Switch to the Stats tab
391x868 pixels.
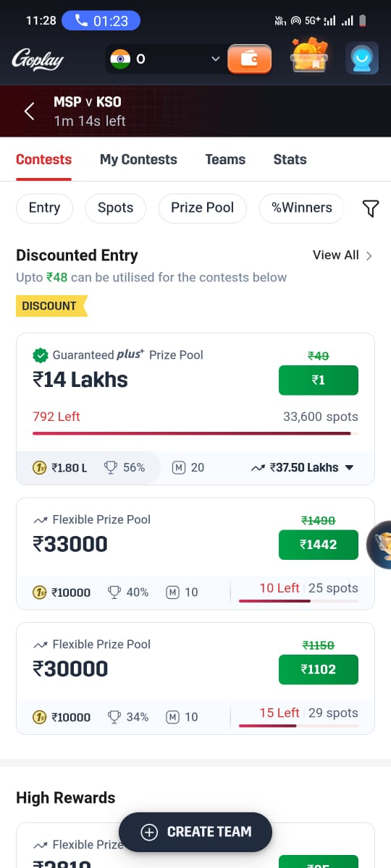pyautogui.click(x=290, y=159)
